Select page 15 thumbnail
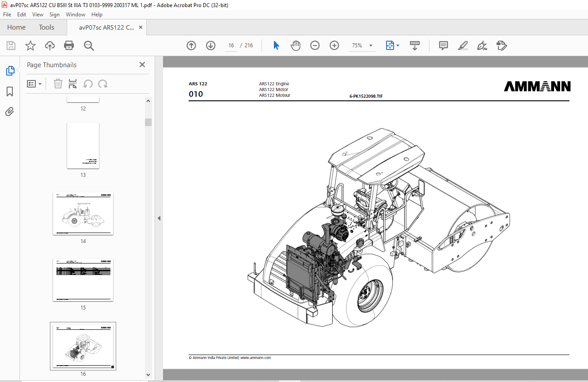 pos(83,280)
